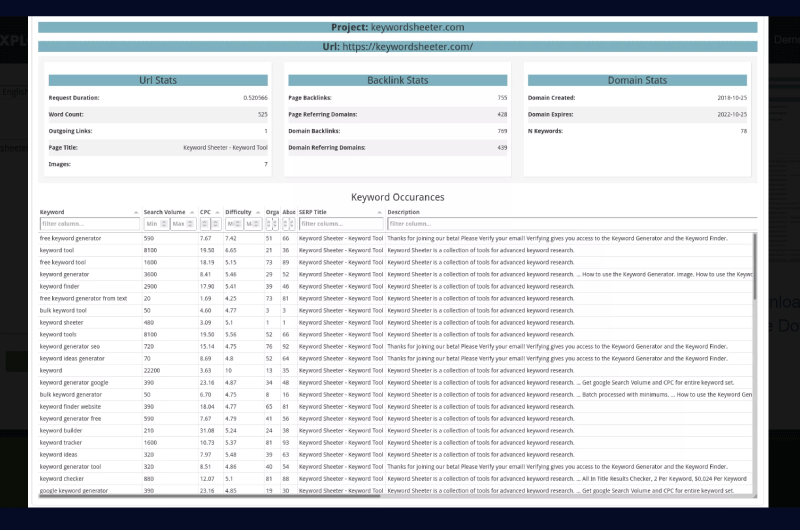Click Page Title value 'Keyword Sheeter - Keyword Tool'
Viewport: 800px width, 530px height.
click(226, 147)
